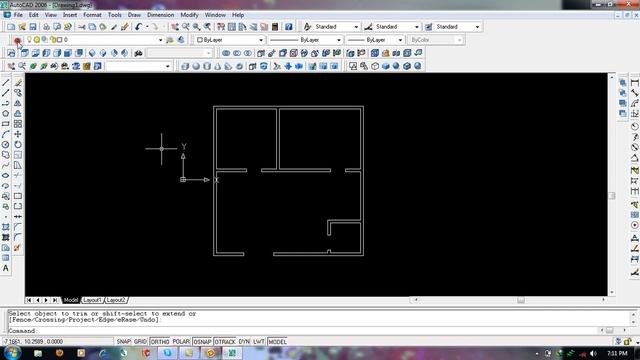Click the horizontal scrollbar thumb of drawing area
The image size is (640, 360).
[x=521, y=300]
